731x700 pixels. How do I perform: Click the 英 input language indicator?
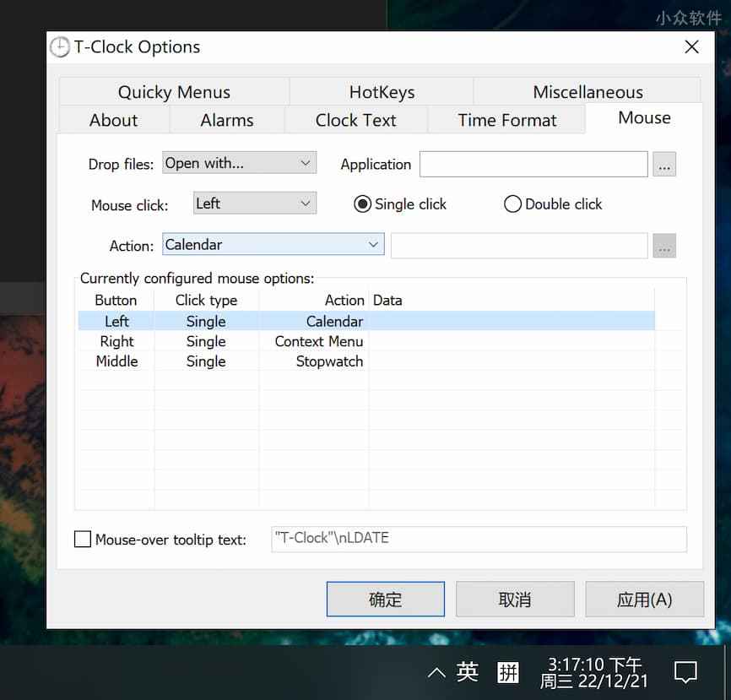(x=467, y=672)
